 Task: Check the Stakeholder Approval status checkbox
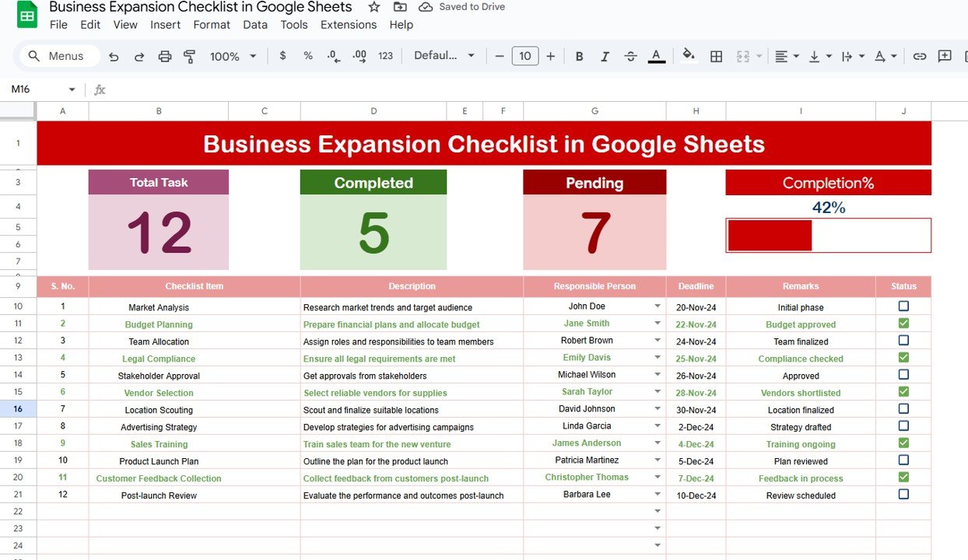903,375
